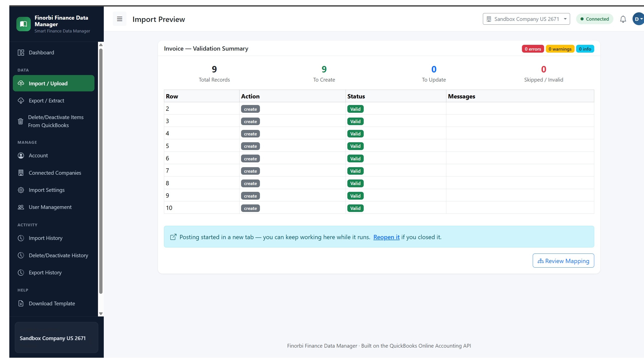Click the Invoice — Validation Summary heading
This screenshot has width=644, height=363.
[206, 49]
